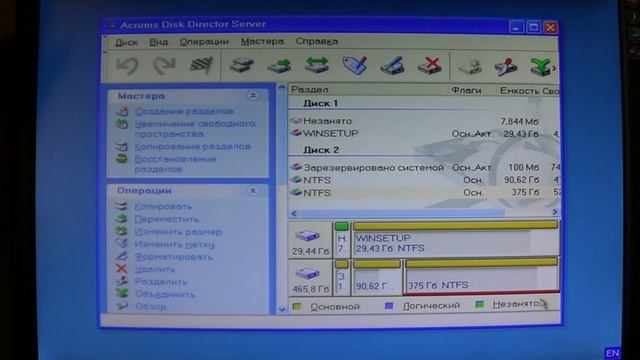Click the Копировать operation link

163,207
